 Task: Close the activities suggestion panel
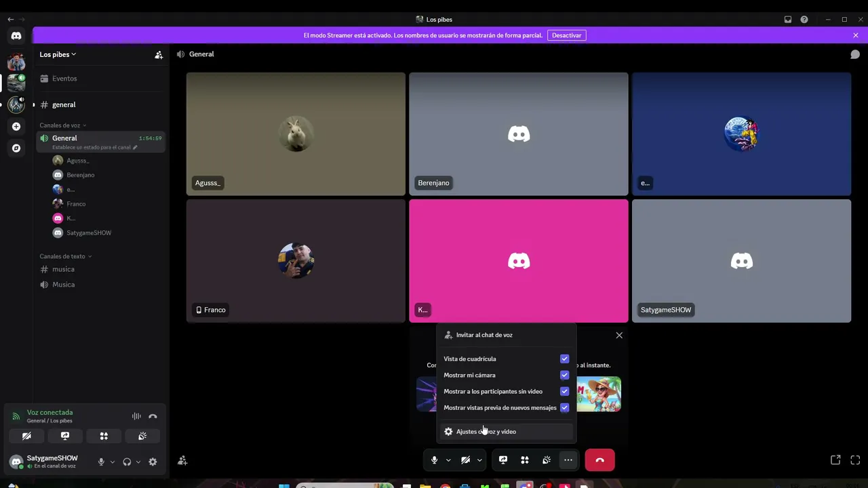(619, 335)
